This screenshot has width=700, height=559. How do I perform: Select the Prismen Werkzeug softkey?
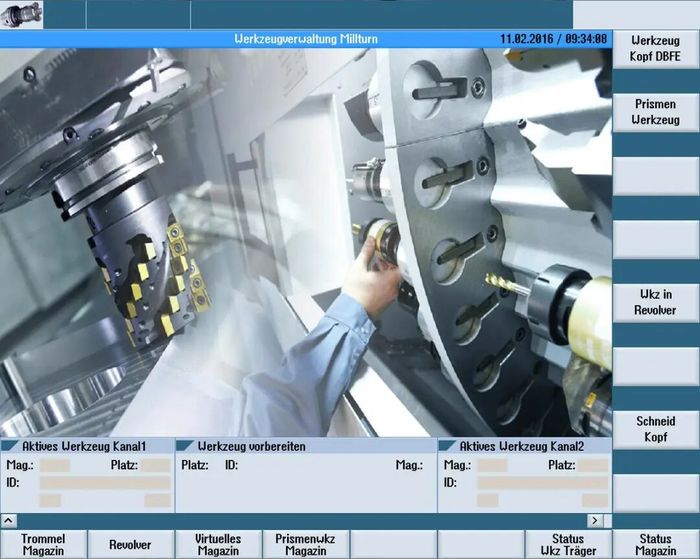[x=655, y=111]
